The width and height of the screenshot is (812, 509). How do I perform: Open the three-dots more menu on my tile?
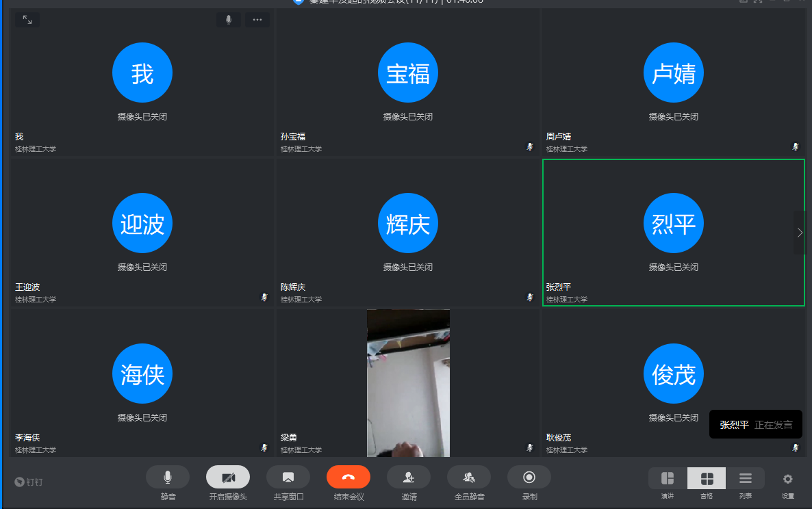point(257,20)
